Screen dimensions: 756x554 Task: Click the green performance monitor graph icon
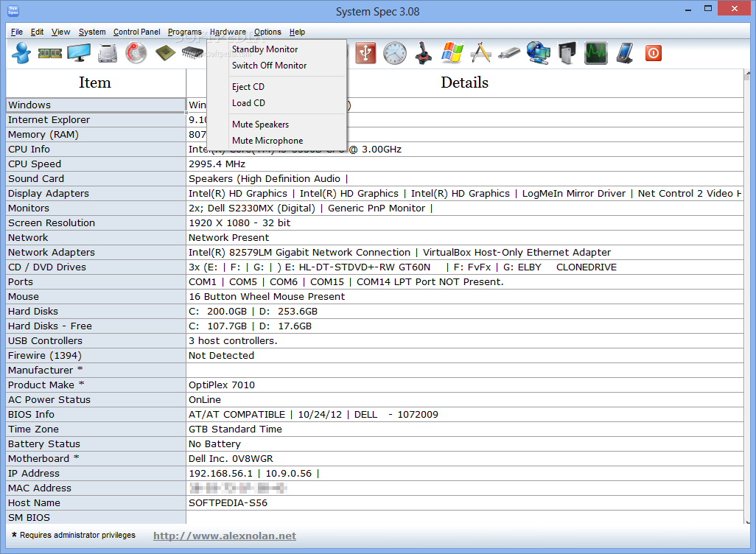tap(596, 53)
